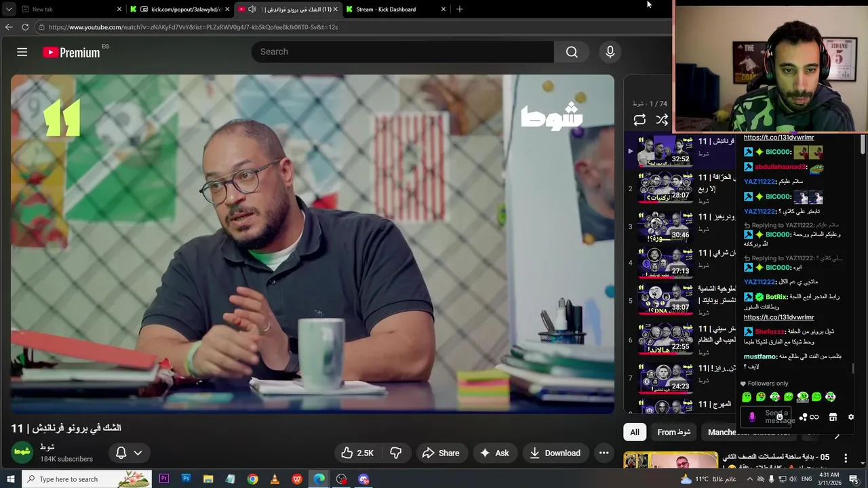Open Photoshop from taskbar

186,479
